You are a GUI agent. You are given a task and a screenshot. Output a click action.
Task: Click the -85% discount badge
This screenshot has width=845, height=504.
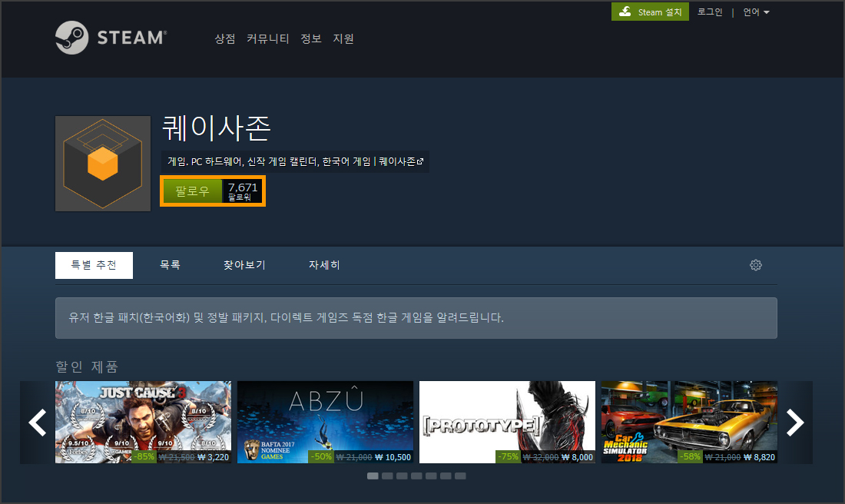[144, 456]
